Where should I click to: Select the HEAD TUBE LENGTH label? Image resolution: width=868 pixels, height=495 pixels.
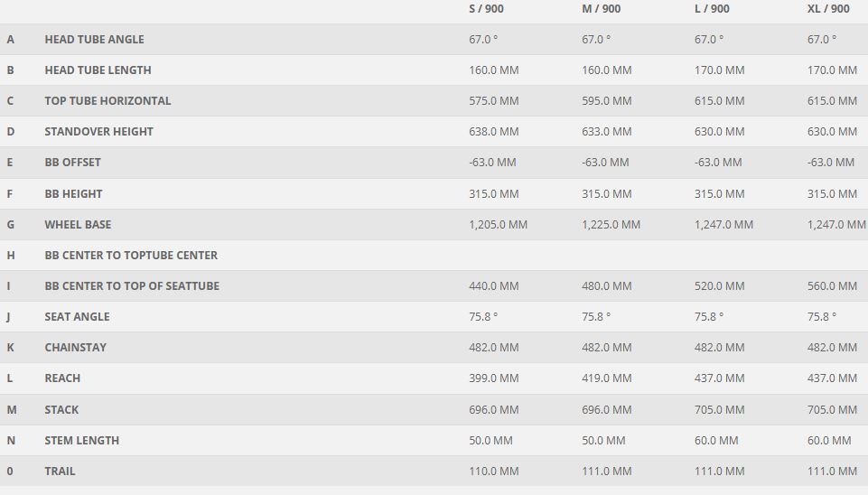pyautogui.click(x=98, y=70)
